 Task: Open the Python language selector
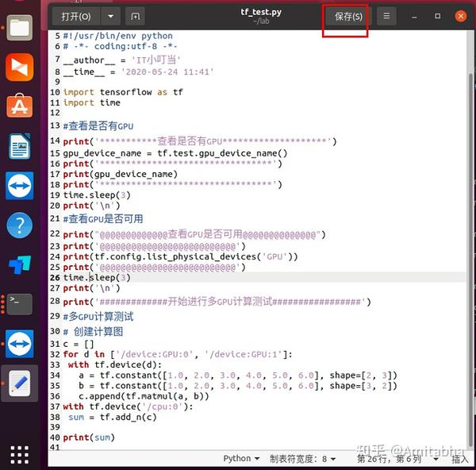pos(241,458)
